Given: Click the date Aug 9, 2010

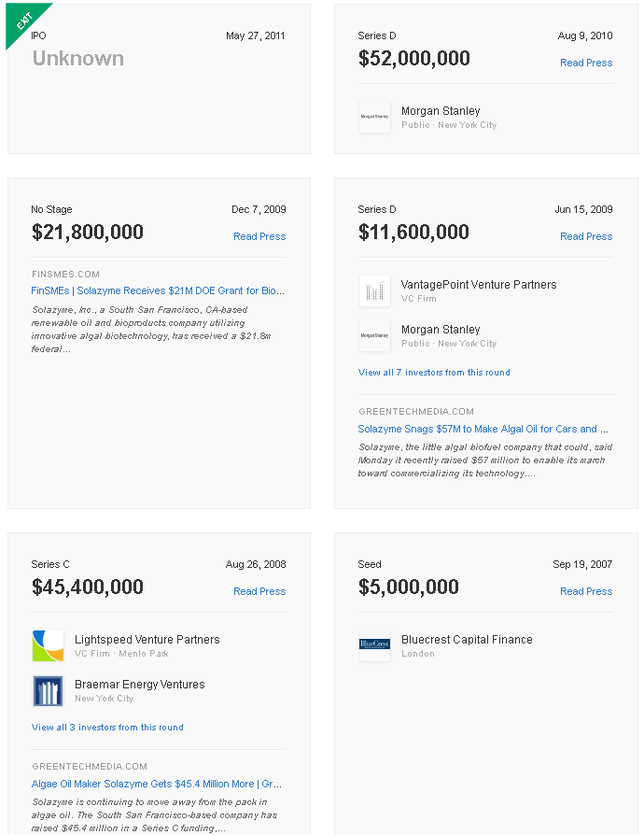Looking at the screenshot, I should [585, 35].
